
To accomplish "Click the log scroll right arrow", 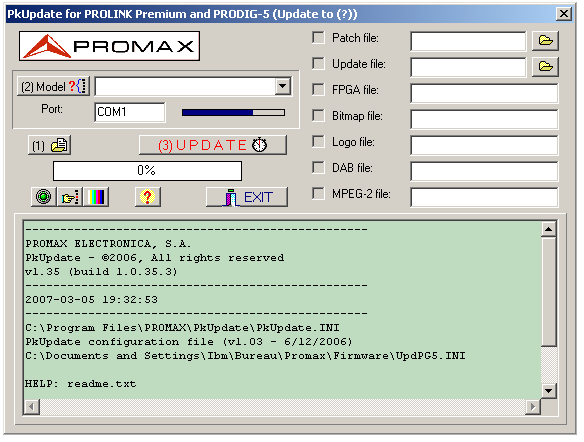I will 533,407.
